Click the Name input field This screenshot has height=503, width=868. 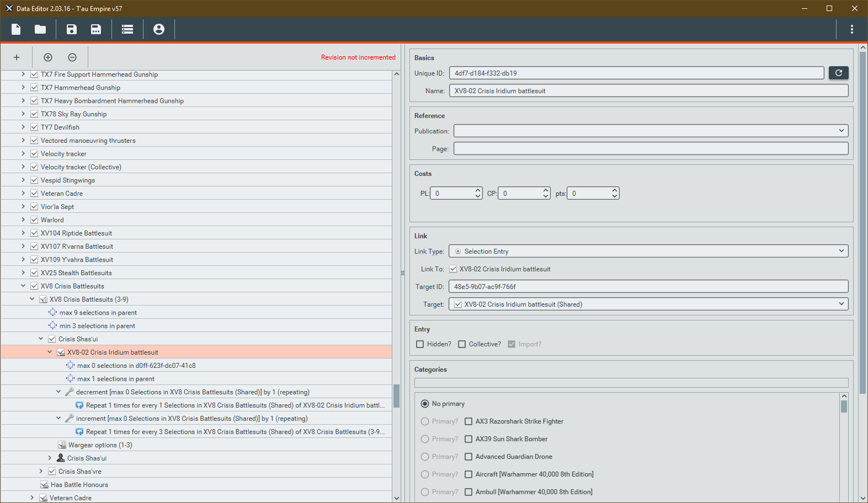point(648,90)
